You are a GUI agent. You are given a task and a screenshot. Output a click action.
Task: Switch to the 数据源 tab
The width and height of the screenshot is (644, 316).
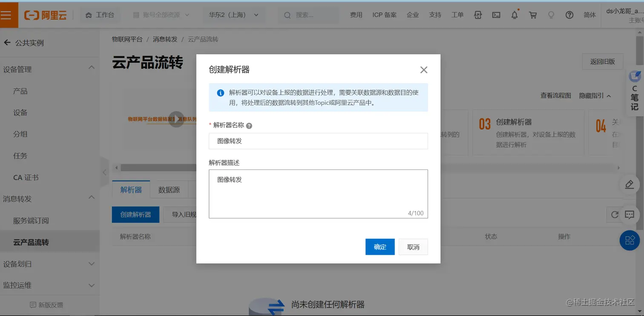170,189
